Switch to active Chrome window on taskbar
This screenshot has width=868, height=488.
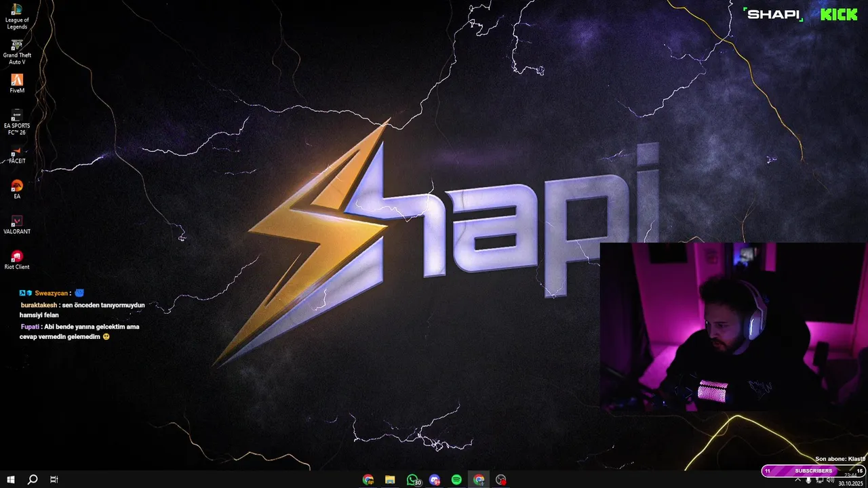pos(479,480)
